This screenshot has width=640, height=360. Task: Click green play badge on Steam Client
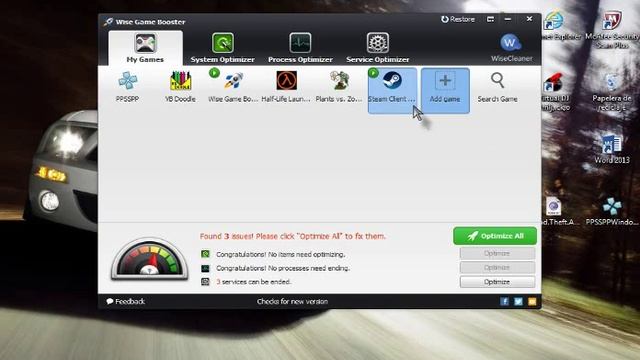(x=373, y=73)
